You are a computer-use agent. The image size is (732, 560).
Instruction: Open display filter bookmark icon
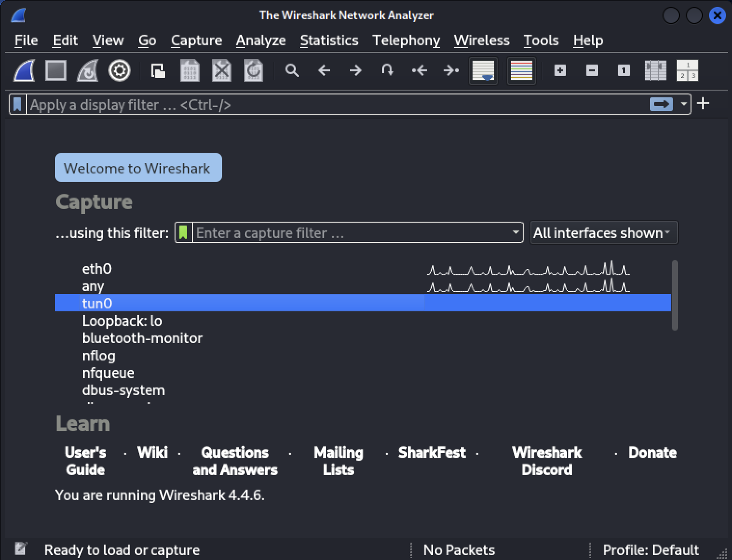pos(18,105)
